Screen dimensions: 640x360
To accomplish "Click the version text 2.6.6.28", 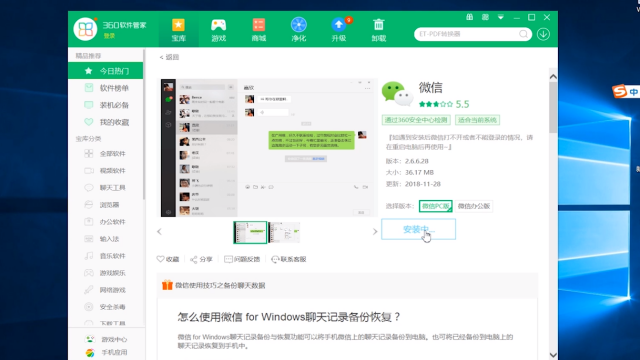I will (x=417, y=161).
